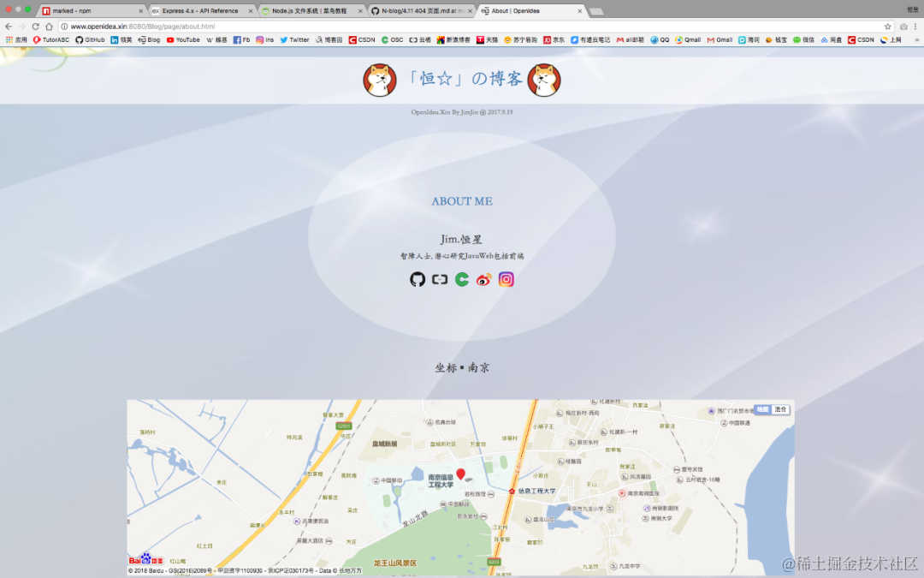Open the QQ bookmark
This screenshot has height=578, width=924.
pos(660,40)
